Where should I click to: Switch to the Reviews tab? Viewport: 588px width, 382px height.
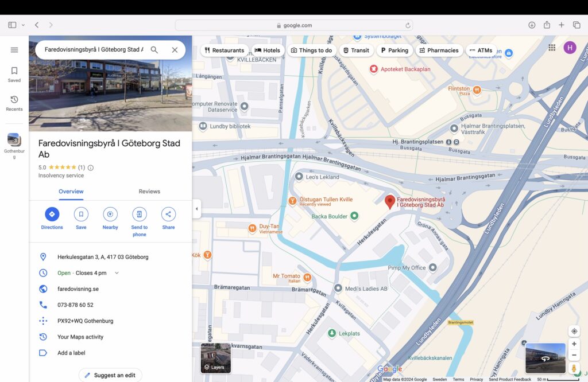(x=149, y=192)
